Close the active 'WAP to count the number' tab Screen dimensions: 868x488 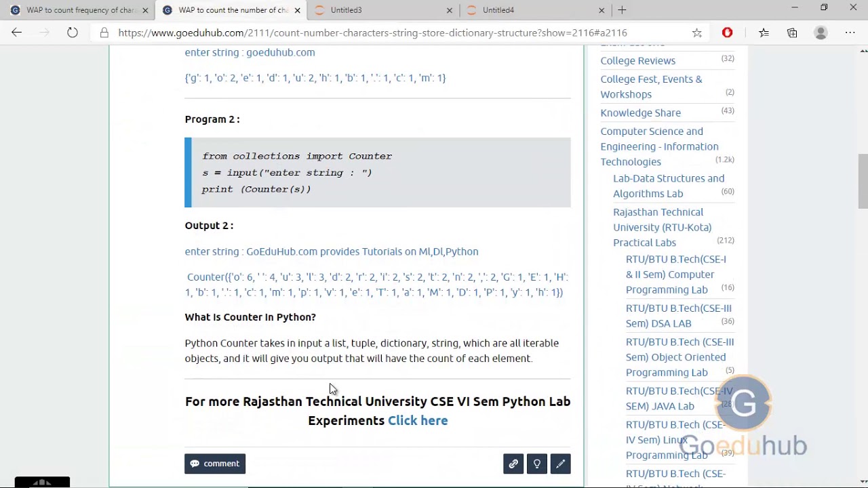[297, 10]
